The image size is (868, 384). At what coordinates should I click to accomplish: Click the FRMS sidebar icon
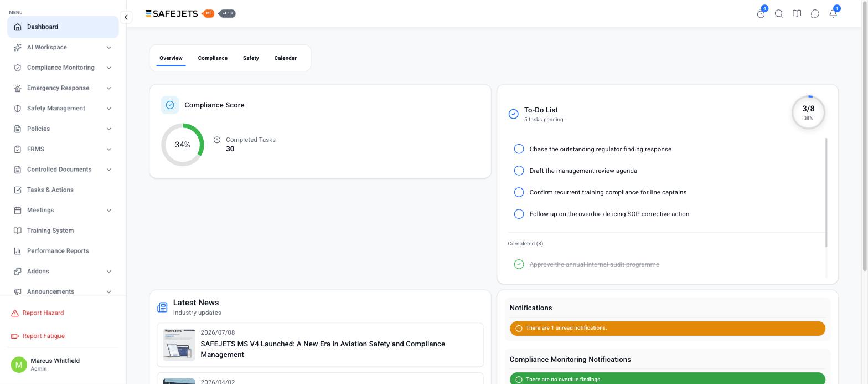coord(18,149)
